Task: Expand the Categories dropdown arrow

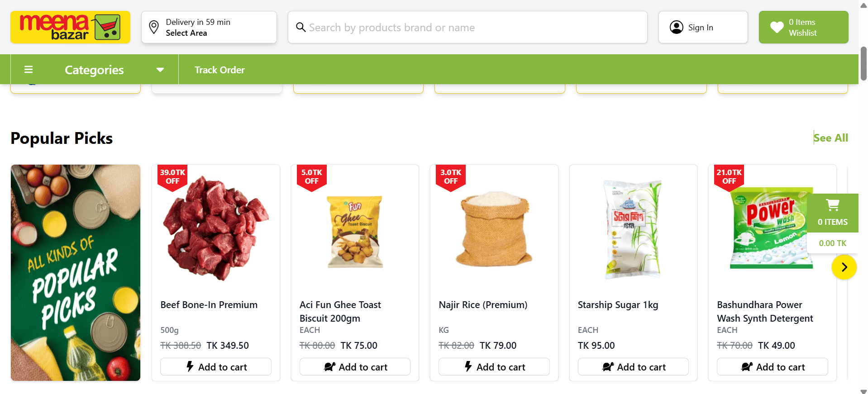Action: [160, 70]
